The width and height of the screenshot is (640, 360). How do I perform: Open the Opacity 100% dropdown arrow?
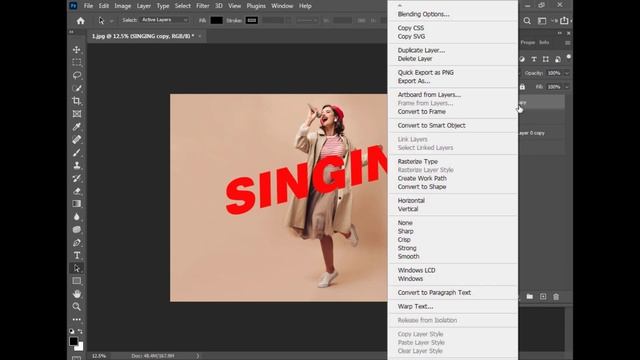(x=567, y=73)
